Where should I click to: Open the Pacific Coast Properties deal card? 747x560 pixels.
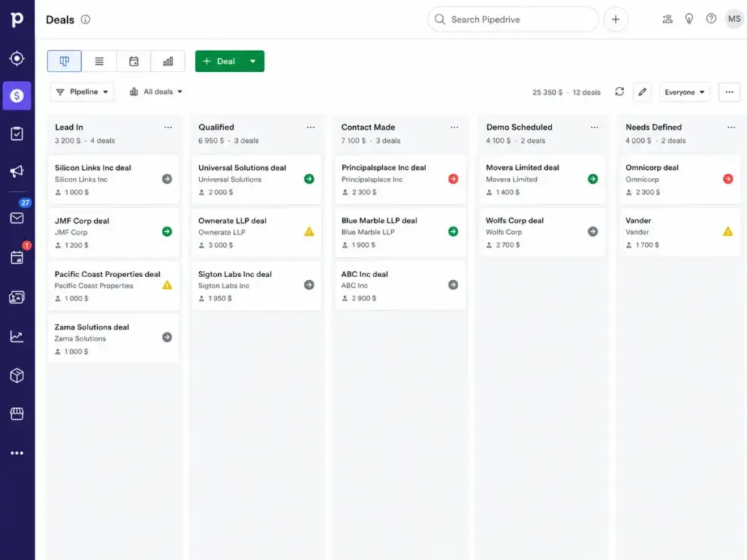[113, 286]
